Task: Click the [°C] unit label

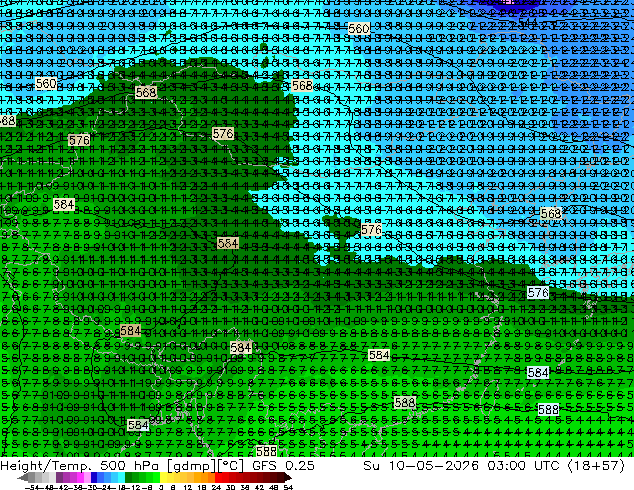Action: tap(232, 466)
